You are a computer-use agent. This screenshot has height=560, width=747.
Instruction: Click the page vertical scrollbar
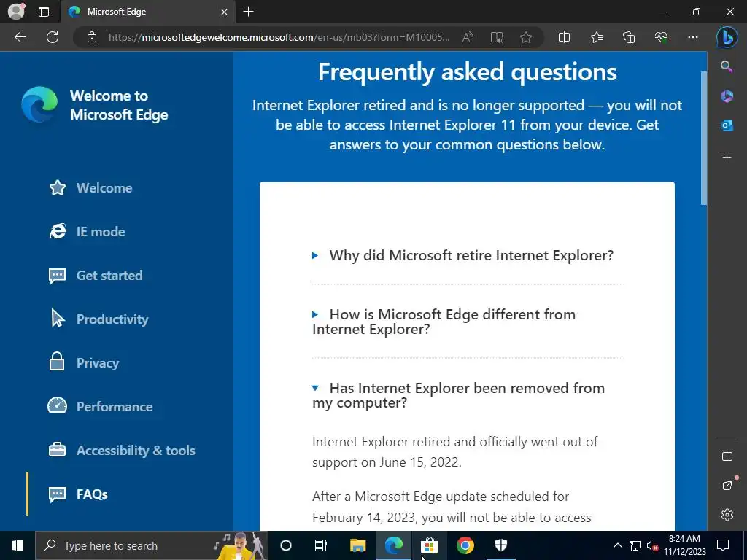click(x=704, y=138)
